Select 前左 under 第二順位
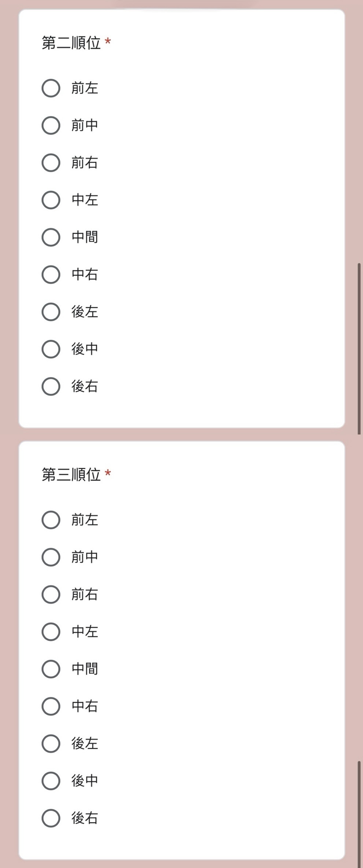The width and height of the screenshot is (363, 868). pyautogui.click(x=51, y=88)
